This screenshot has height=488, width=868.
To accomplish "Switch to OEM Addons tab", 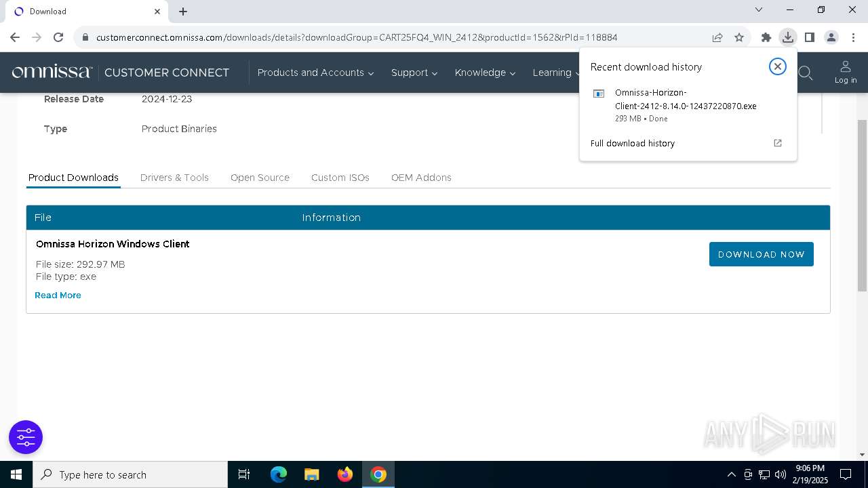I will tap(421, 178).
